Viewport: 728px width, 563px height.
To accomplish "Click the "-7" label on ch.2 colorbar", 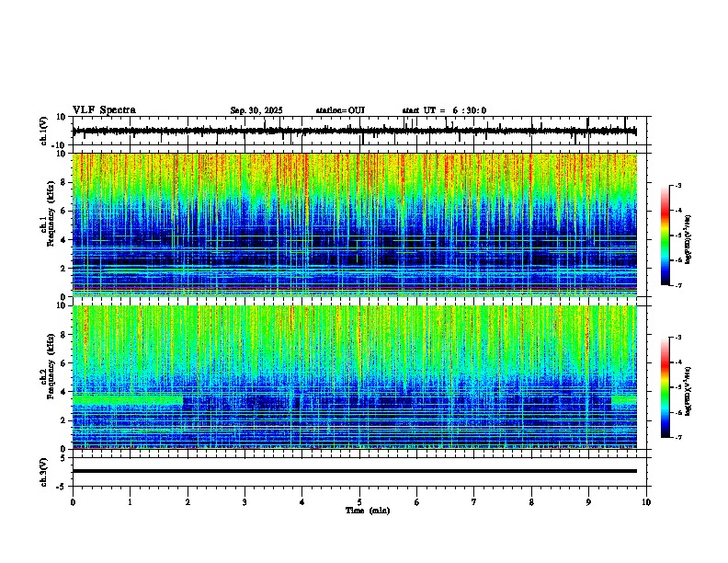I will (677, 437).
